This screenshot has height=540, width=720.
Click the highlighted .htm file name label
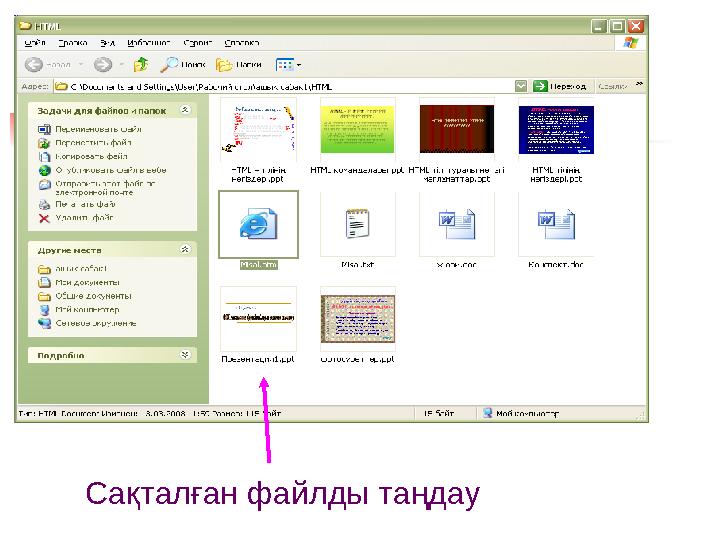[259, 264]
